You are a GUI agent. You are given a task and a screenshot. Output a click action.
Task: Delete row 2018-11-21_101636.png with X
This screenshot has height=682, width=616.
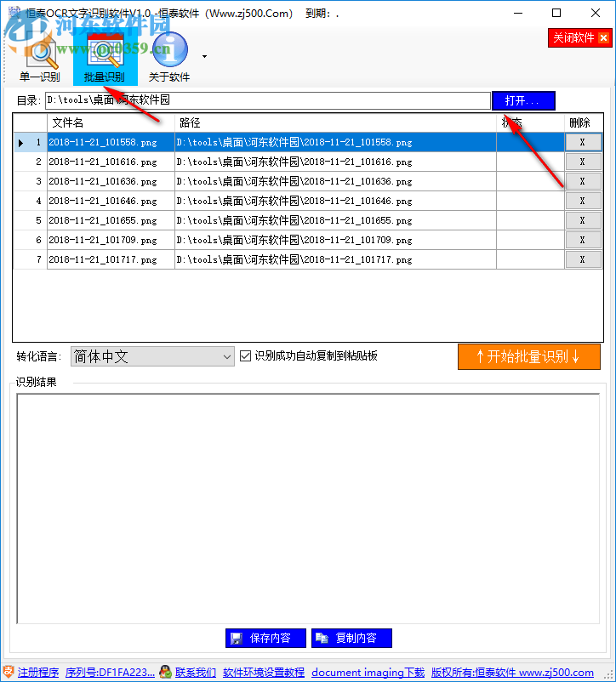583,181
